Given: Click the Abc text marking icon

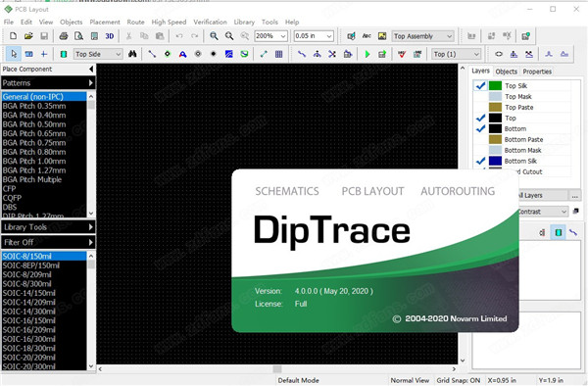Looking at the screenshot, I should [367, 36].
